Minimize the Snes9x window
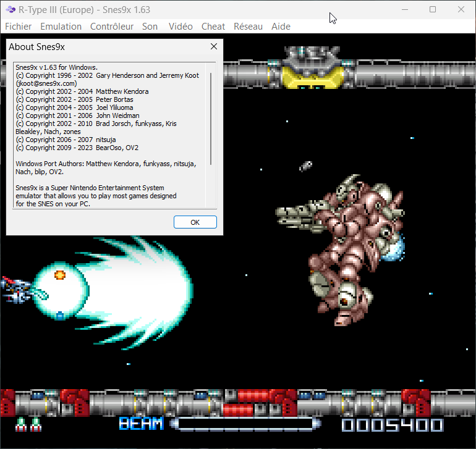476x449 pixels. coord(405,10)
